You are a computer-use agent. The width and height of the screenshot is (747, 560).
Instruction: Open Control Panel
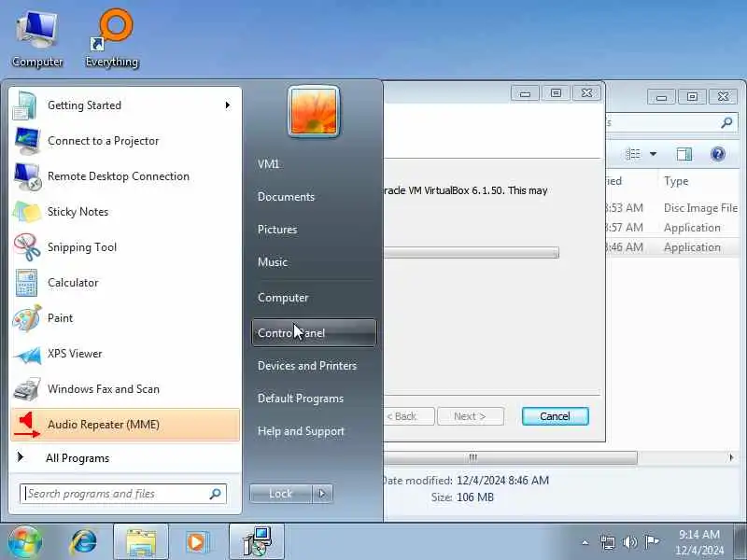click(314, 333)
